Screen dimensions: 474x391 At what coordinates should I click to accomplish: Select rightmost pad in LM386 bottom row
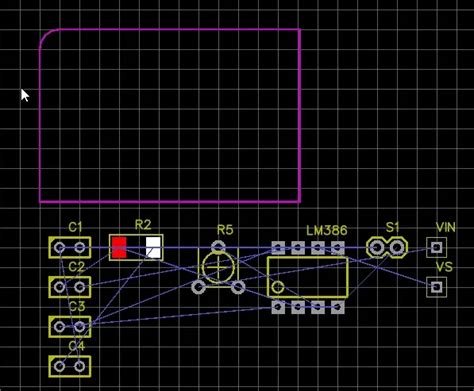pos(338,307)
